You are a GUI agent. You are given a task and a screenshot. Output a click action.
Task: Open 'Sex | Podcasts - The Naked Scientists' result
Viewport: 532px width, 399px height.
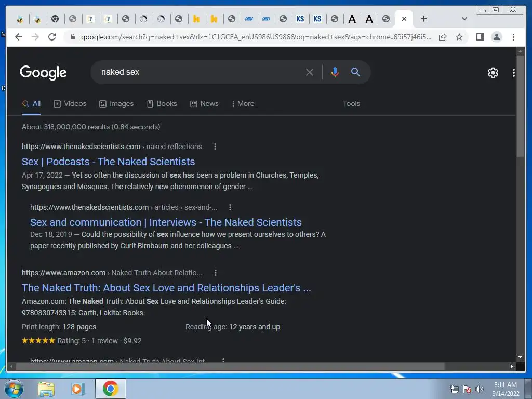pyautogui.click(x=108, y=162)
